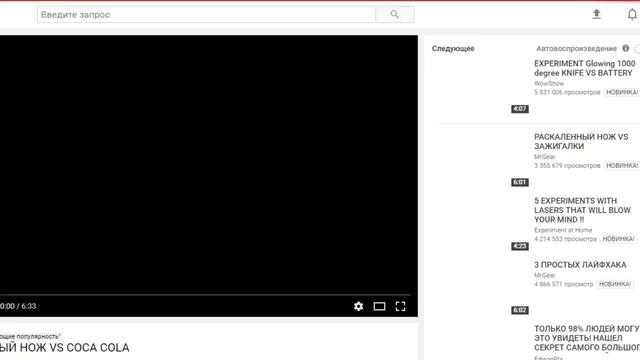Click the video progress bar
This screenshot has width=640, height=360.
click(205, 294)
